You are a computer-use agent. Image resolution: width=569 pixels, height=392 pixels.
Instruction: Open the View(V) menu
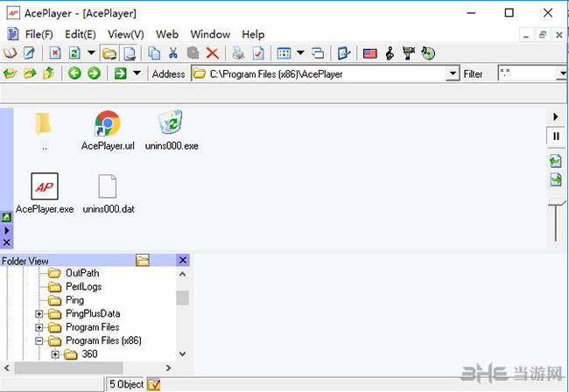(126, 34)
